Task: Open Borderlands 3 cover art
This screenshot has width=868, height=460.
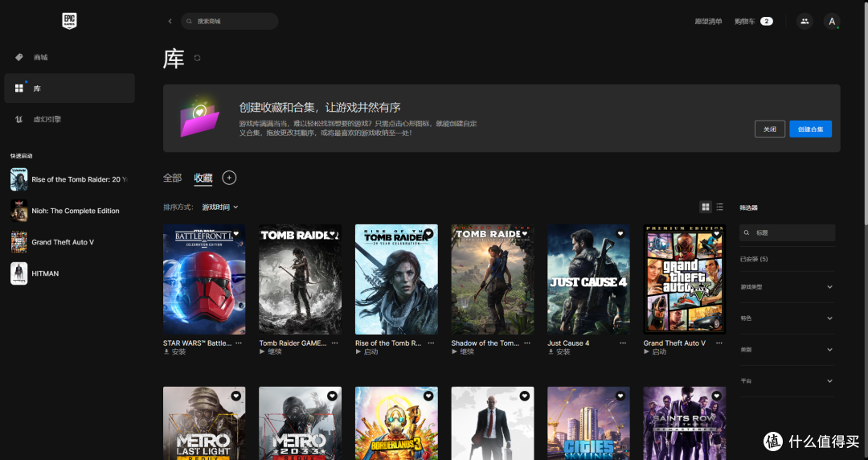Action: pos(396,424)
